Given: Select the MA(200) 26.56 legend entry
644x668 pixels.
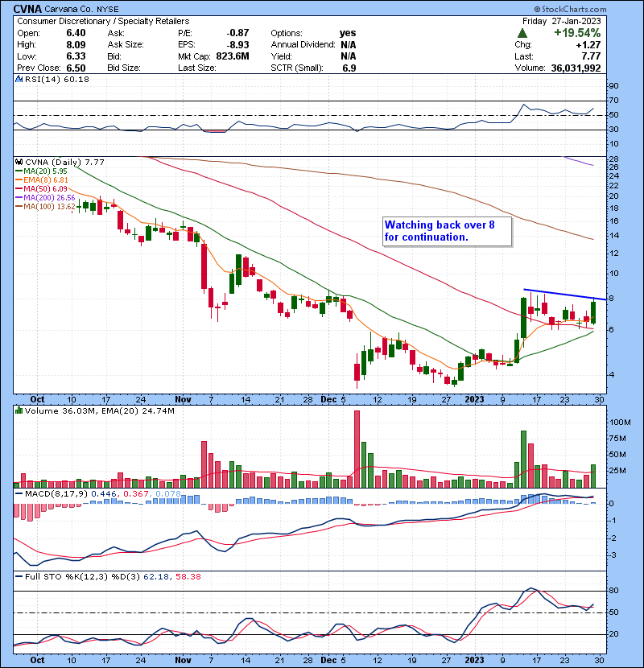Looking at the screenshot, I should tap(46, 198).
